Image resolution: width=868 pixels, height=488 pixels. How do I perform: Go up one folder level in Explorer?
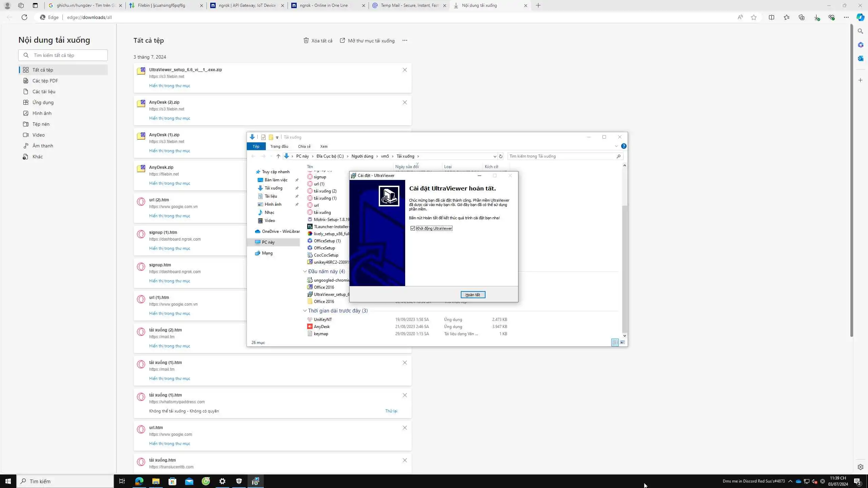(278, 156)
